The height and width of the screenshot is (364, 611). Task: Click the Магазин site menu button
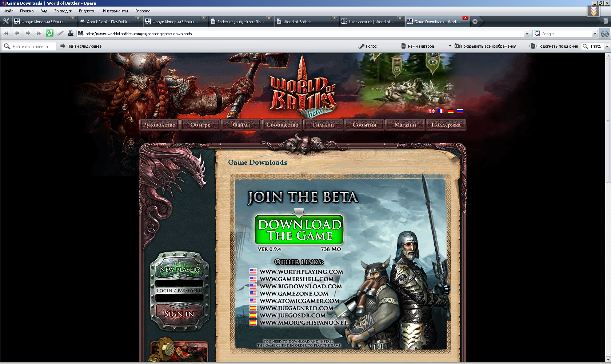tap(405, 125)
